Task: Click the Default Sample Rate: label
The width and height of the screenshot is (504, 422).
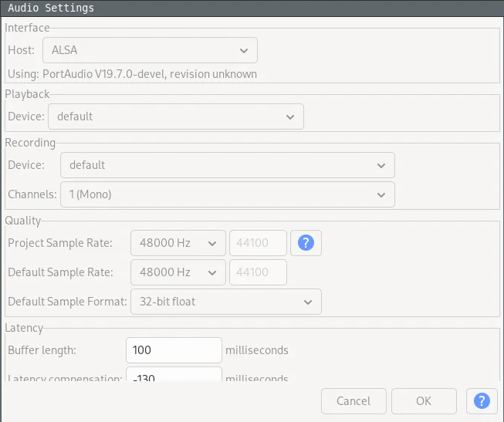Action: (x=60, y=272)
